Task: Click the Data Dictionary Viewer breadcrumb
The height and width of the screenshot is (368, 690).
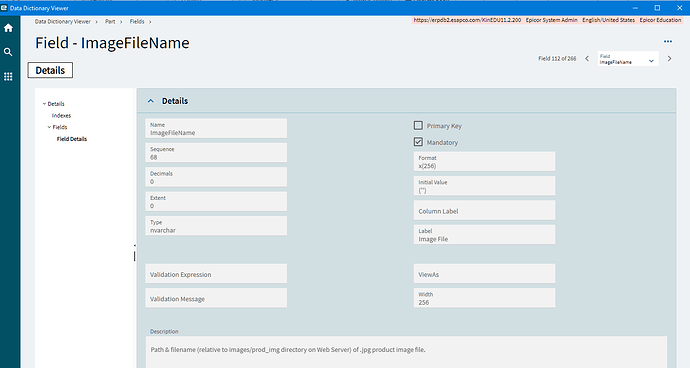Action: [x=62, y=22]
